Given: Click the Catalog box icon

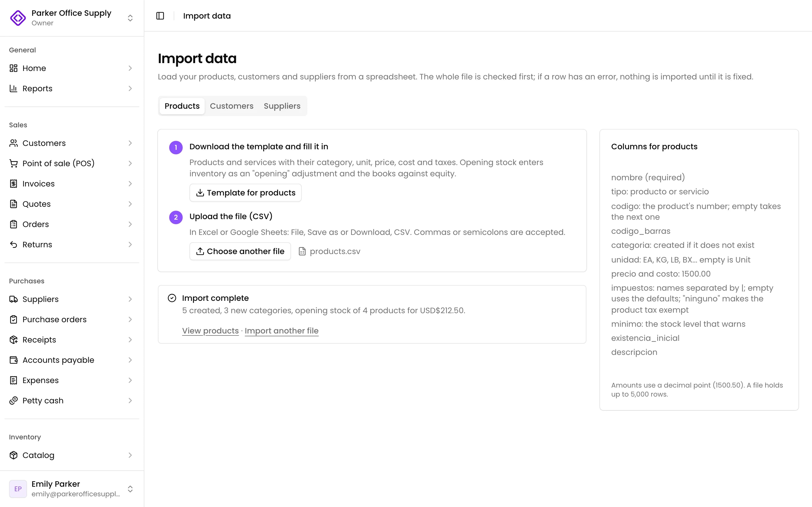Looking at the screenshot, I should click(x=14, y=455).
